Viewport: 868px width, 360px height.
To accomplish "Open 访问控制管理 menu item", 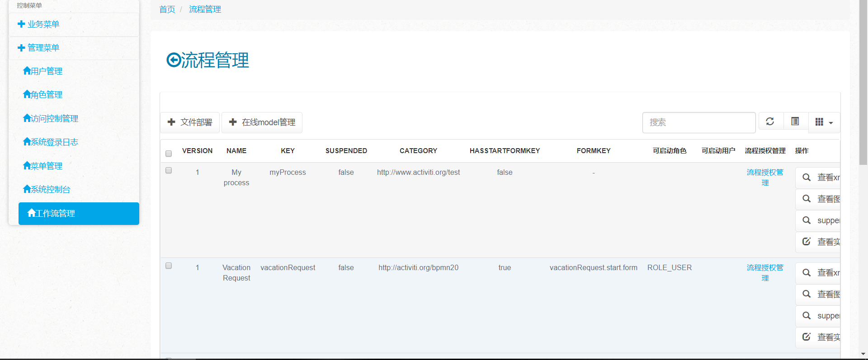I will point(51,118).
